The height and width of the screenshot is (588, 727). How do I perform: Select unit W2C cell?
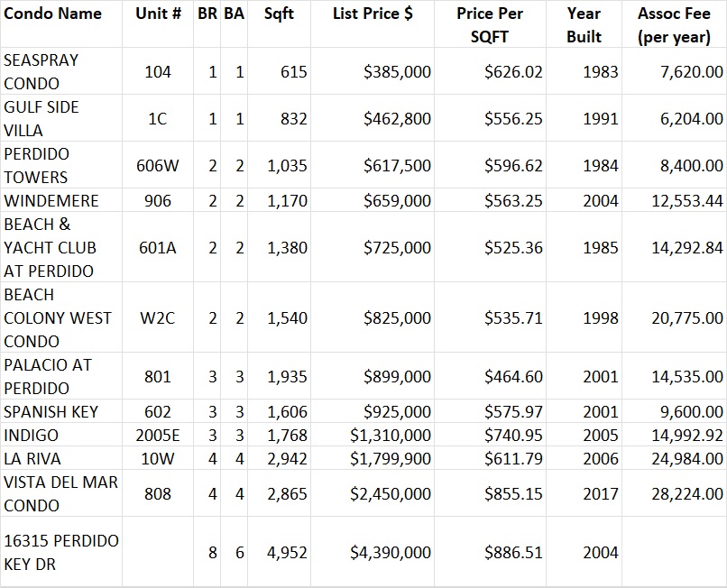click(157, 317)
